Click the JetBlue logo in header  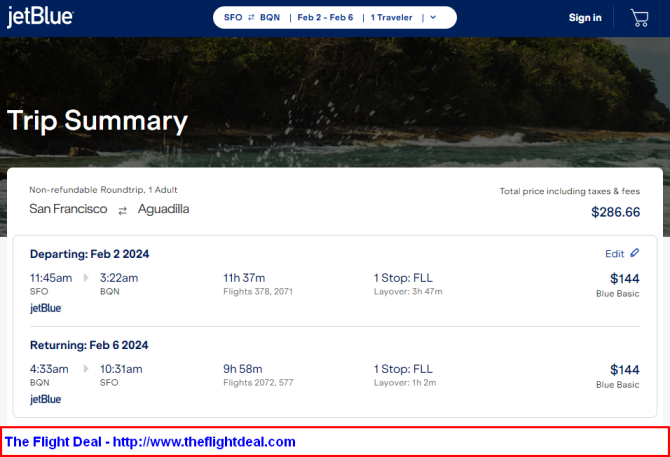[41, 17]
